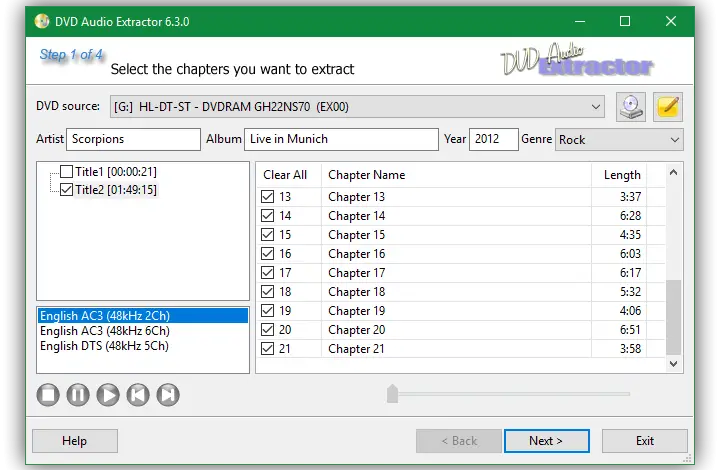
Task: Uncheck the Title2 [01:49:15] checkbox
Action: 67,190
